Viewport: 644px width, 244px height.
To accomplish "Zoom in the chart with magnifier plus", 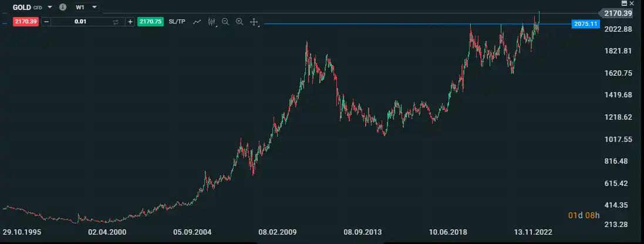I will (x=240, y=22).
